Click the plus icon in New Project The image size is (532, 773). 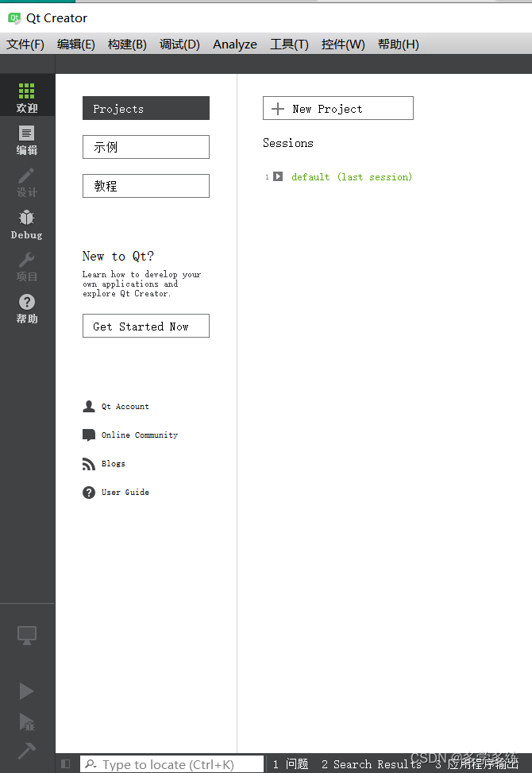pyautogui.click(x=278, y=109)
